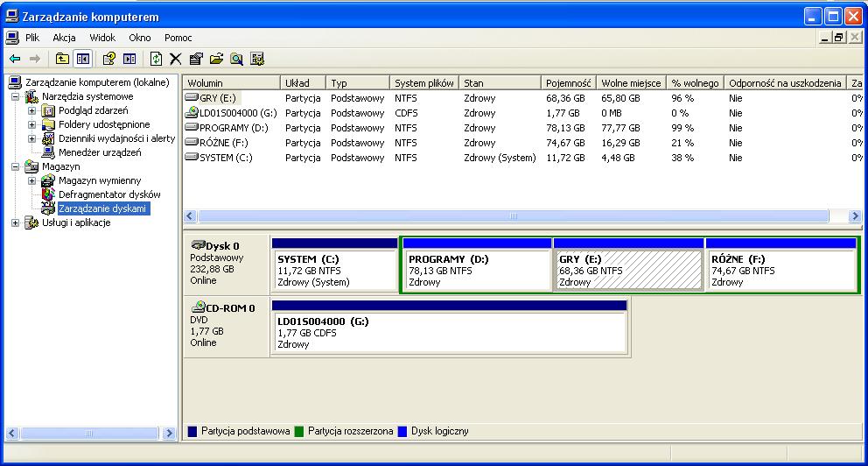Sort by the % wolnego column header
This screenshot has height=466, width=868.
tap(696, 82)
